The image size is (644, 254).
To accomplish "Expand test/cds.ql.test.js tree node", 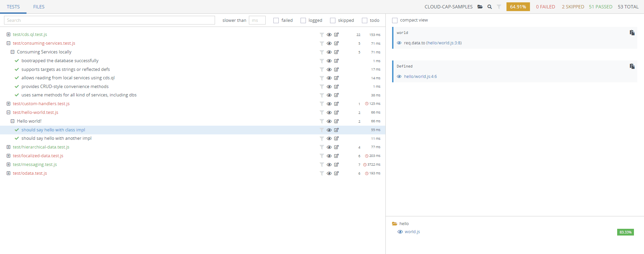I will 8,34.
